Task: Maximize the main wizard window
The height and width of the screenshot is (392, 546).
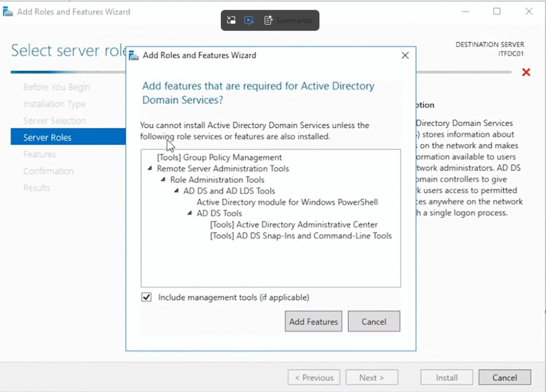Action: click(x=497, y=12)
